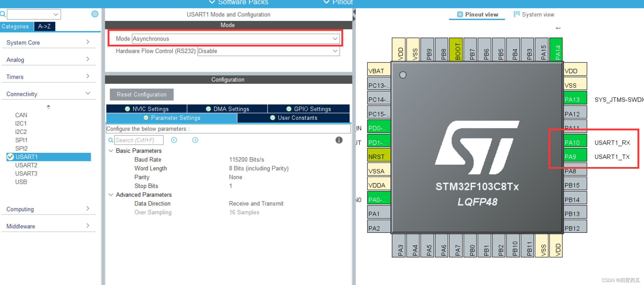The width and height of the screenshot is (644, 285).
Task: Click the parameter search field
Action: [139, 140]
